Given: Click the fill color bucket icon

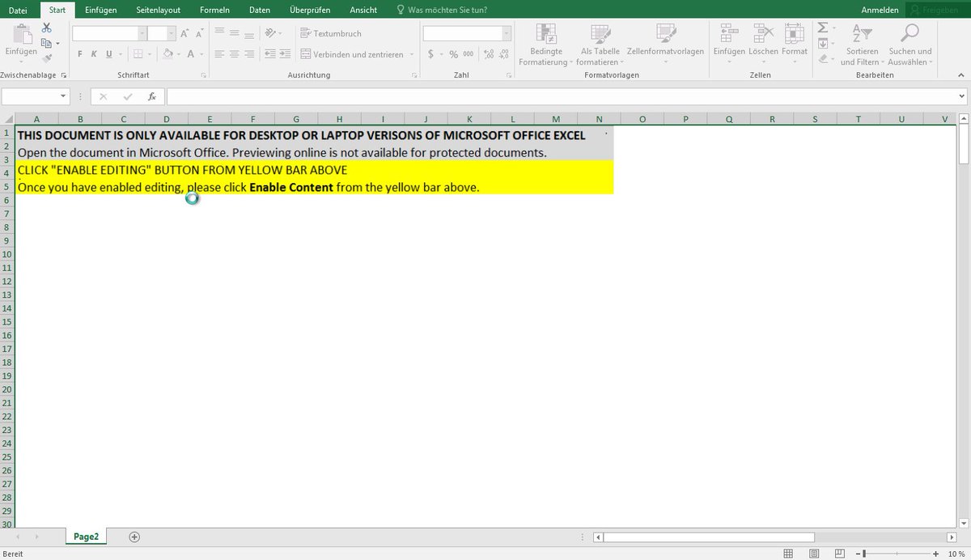Looking at the screenshot, I should tap(167, 54).
